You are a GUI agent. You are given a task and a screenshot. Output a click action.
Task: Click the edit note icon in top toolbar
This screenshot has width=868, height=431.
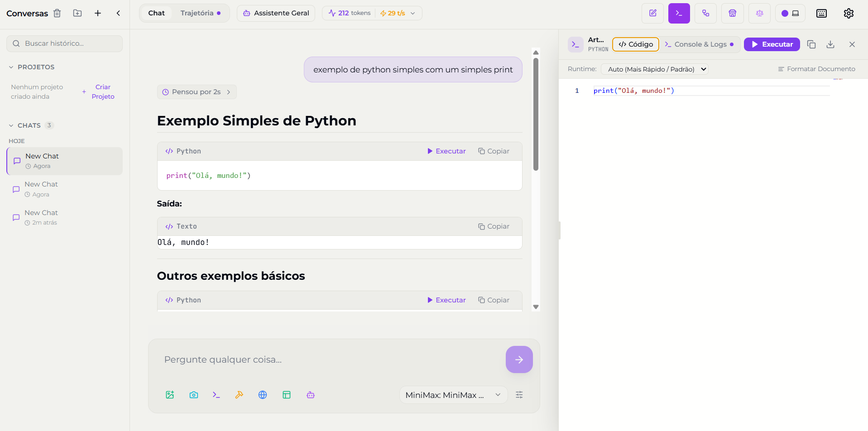click(652, 13)
